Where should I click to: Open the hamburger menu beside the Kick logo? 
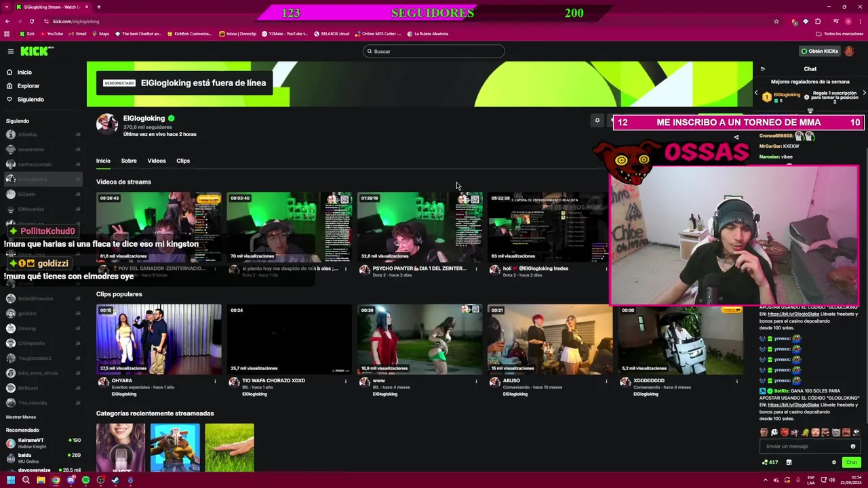pos(11,52)
